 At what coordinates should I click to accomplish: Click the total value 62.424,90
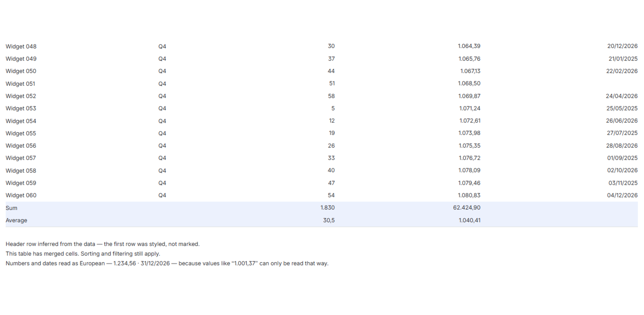click(467, 208)
